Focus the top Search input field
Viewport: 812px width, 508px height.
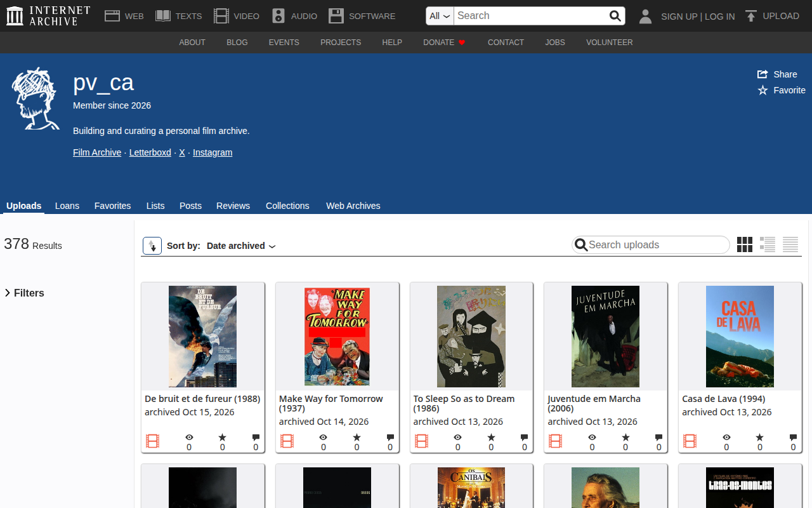point(530,16)
